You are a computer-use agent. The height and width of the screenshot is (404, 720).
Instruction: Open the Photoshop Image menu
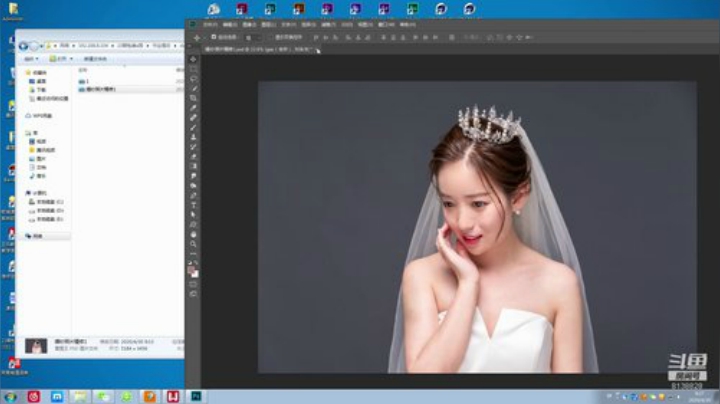tap(249, 24)
